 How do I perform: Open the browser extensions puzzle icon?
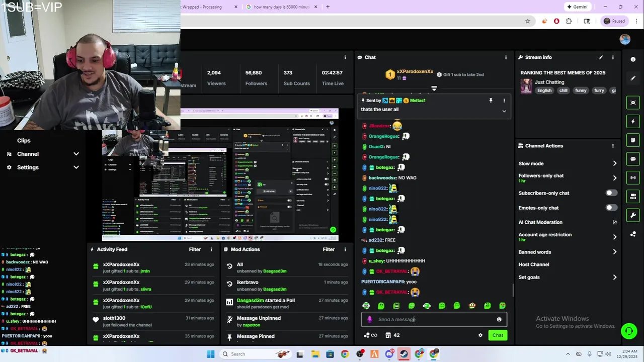(x=569, y=21)
